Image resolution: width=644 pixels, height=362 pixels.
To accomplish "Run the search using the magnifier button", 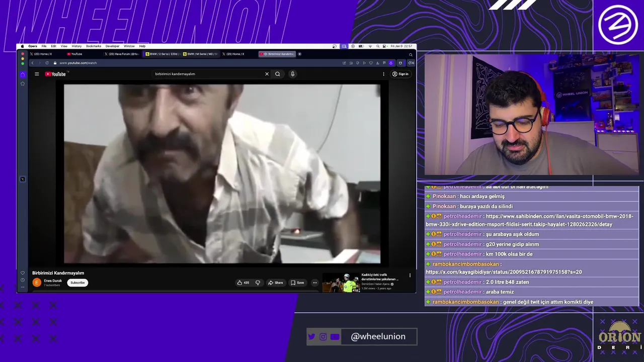I will (x=277, y=74).
